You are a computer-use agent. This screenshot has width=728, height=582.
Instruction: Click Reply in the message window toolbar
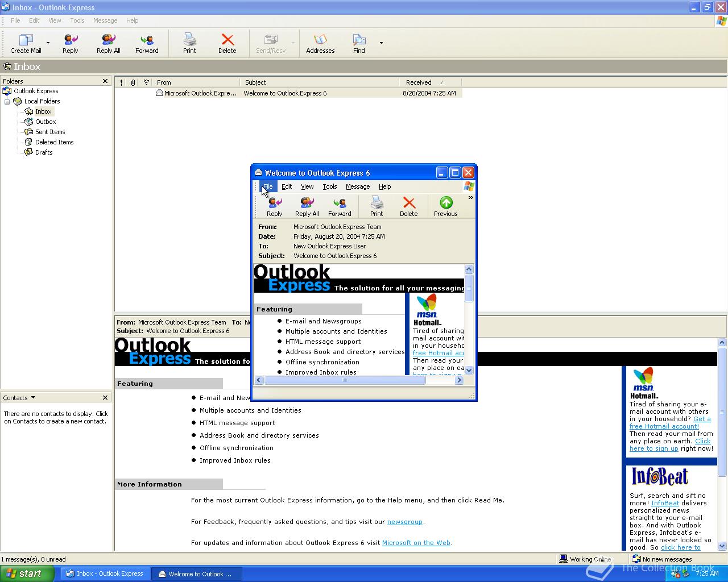click(275, 207)
